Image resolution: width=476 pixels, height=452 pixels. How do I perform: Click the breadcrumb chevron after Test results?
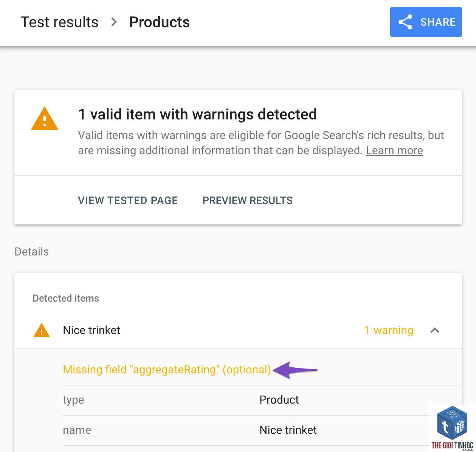pos(114,22)
